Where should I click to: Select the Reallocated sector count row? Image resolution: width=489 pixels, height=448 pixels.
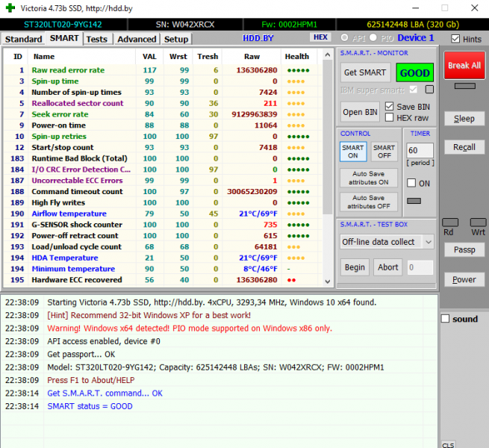78,103
